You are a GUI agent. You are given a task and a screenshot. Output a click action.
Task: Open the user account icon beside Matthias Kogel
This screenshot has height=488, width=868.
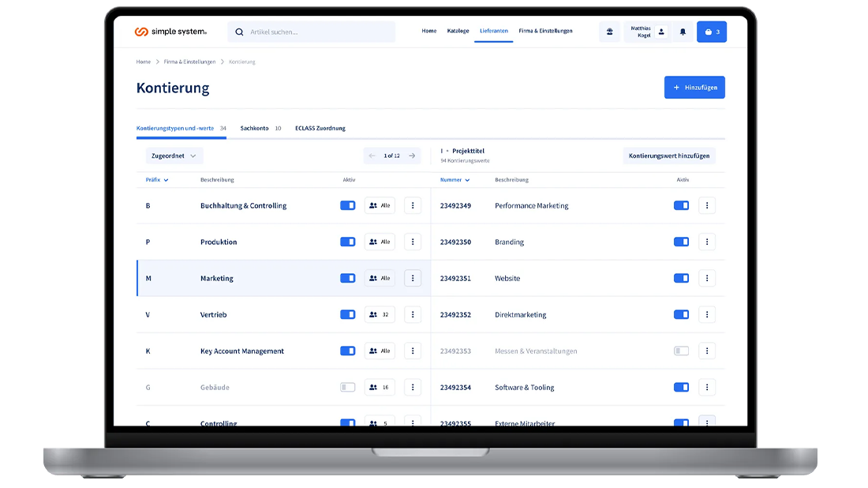661,32
